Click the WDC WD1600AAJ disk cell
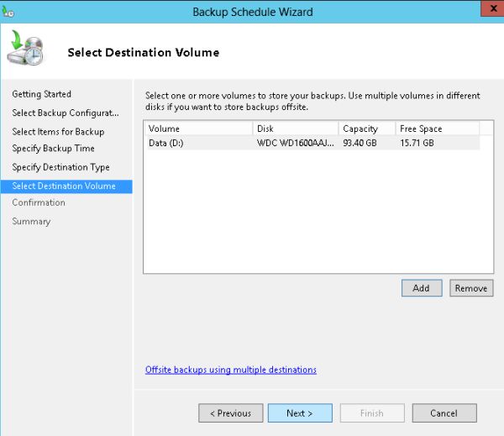 coord(296,143)
